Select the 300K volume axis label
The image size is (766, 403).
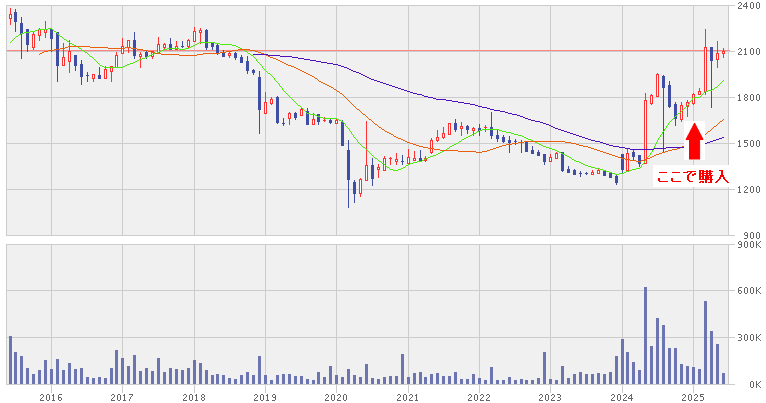(749, 338)
